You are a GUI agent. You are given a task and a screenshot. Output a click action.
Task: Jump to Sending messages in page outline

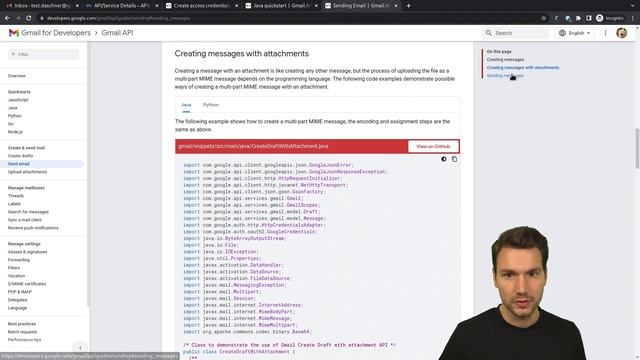pos(505,76)
